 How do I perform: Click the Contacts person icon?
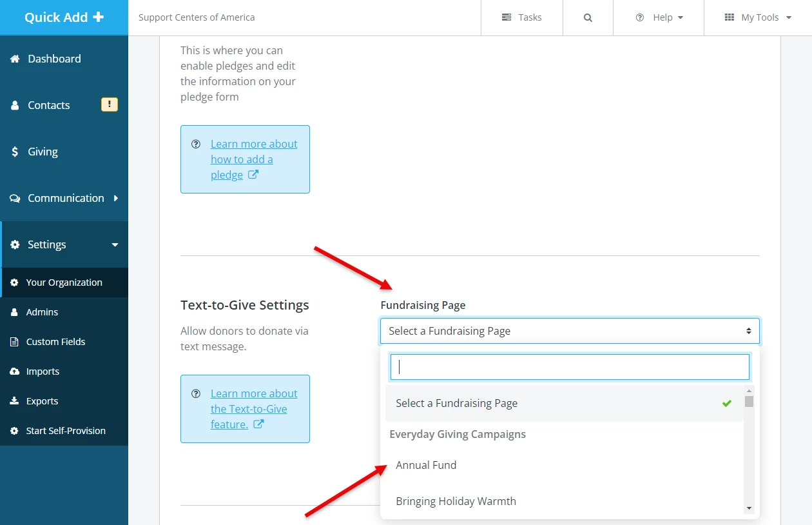(x=15, y=105)
